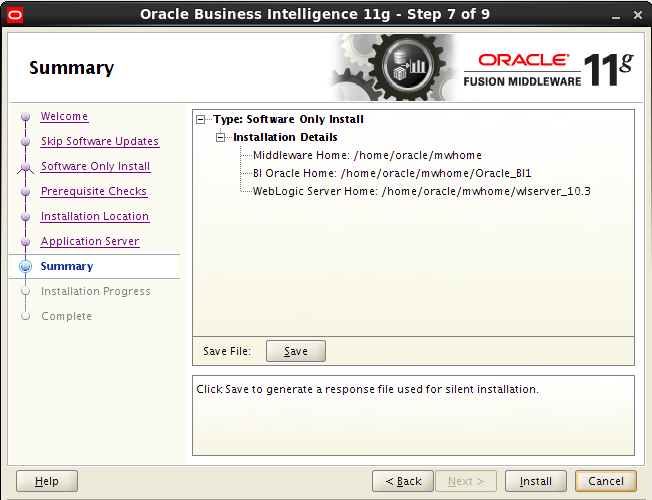Open installer Help
This screenshot has height=500, width=652.
coord(47,481)
